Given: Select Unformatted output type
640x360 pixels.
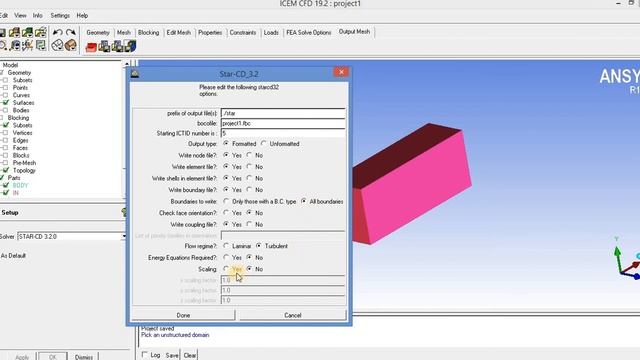Looking at the screenshot, I should [264, 144].
